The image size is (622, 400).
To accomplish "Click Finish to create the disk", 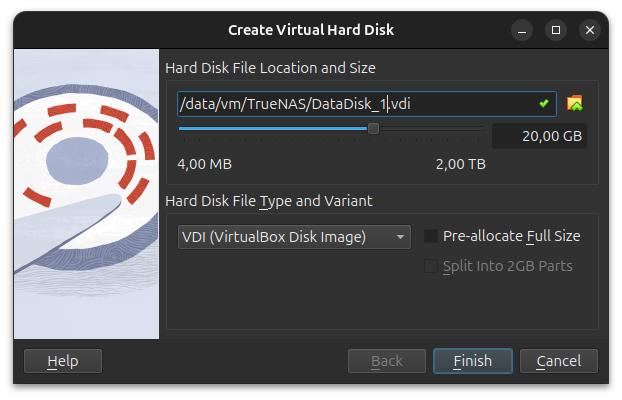I will pos(472,361).
